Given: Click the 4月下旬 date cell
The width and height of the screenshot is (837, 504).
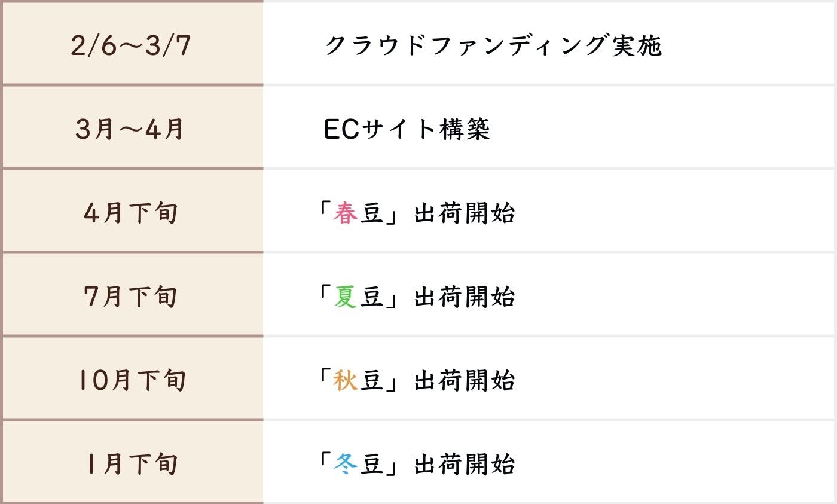Looking at the screenshot, I should click(x=131, y=213).
